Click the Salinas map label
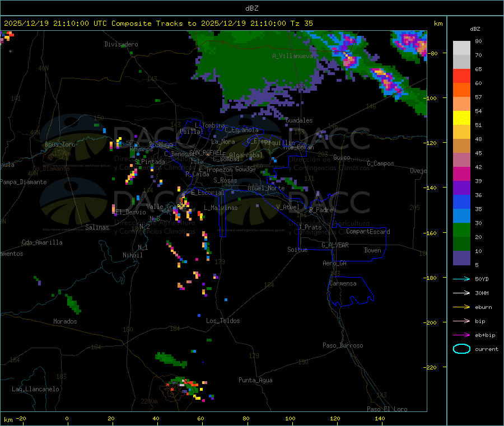Viewport: 504px width, 426px height. pyautogui.click(x=97, y=227)
